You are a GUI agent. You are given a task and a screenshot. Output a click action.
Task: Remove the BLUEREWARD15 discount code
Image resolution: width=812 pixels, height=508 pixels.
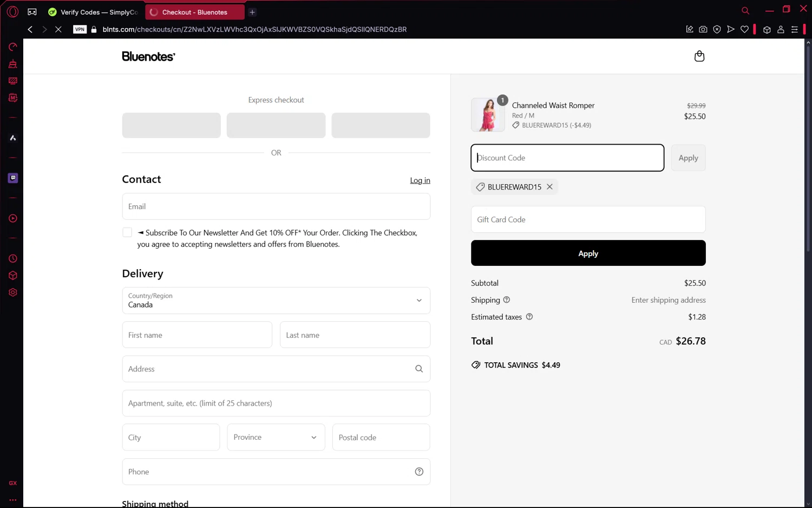pos(549,186)
